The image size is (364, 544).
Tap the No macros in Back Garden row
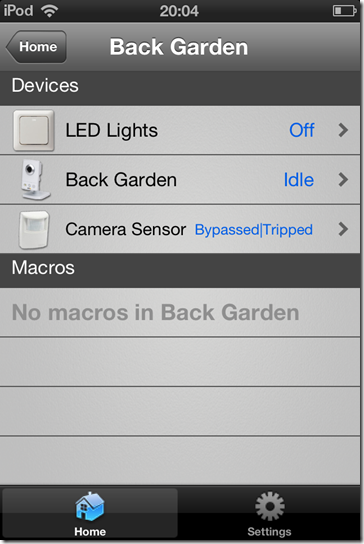click(x=180, y=312)
